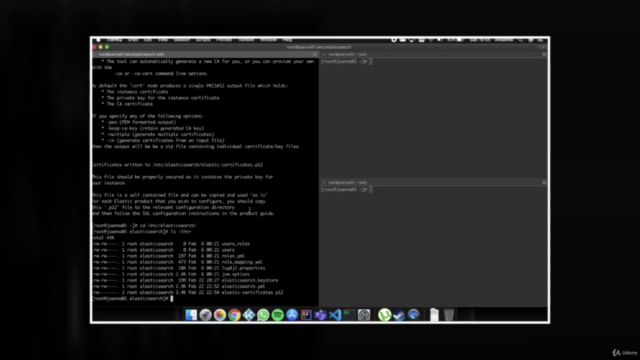Click the 'Certificates written to' output line

[x=178, y=165]
